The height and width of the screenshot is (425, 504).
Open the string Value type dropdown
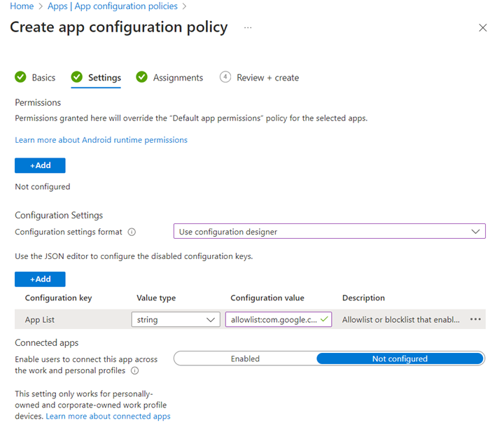[176, 320]
